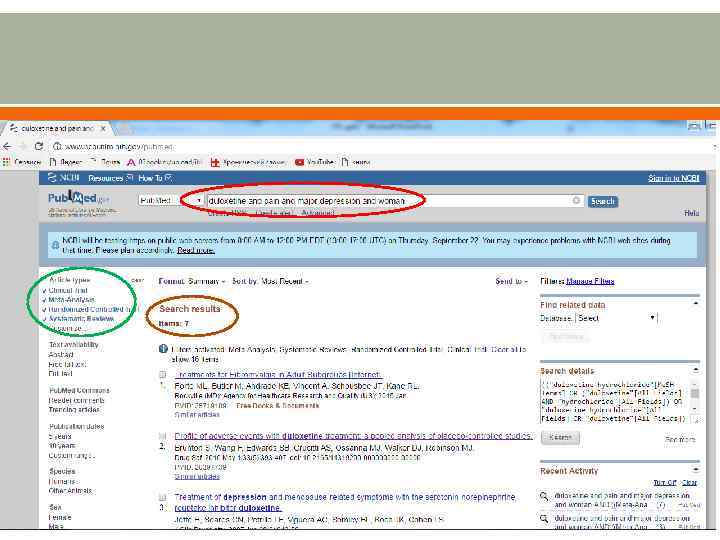
Task: Open Profile of adverse events duloxetine article
Action: (354, 436)
